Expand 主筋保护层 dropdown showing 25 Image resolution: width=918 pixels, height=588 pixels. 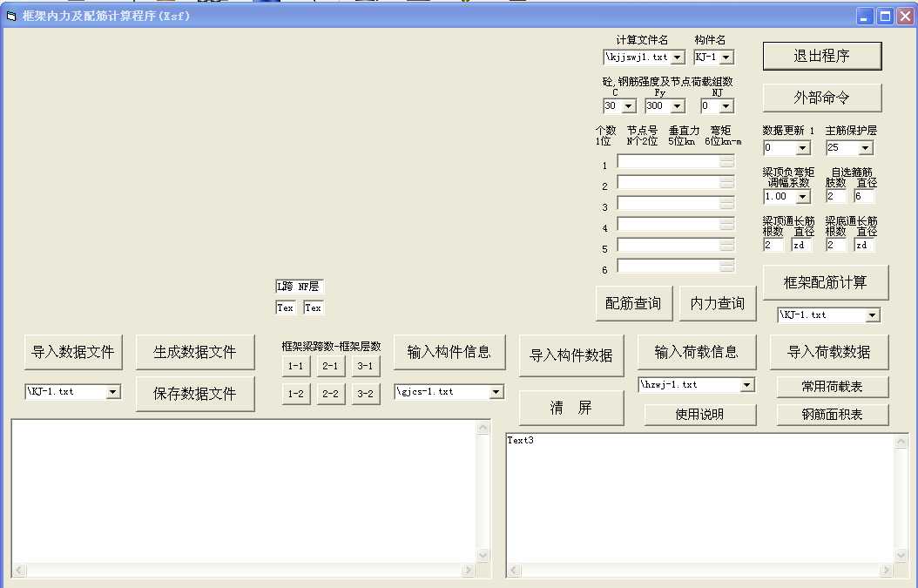[x=866, y=148]
